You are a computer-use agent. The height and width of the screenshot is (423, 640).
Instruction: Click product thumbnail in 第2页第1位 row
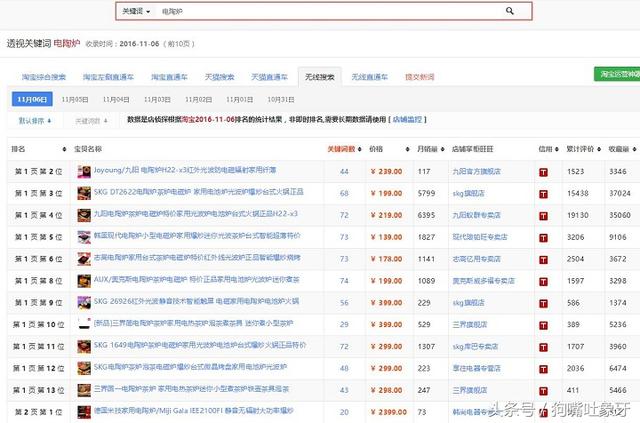(x=84, y=412)
